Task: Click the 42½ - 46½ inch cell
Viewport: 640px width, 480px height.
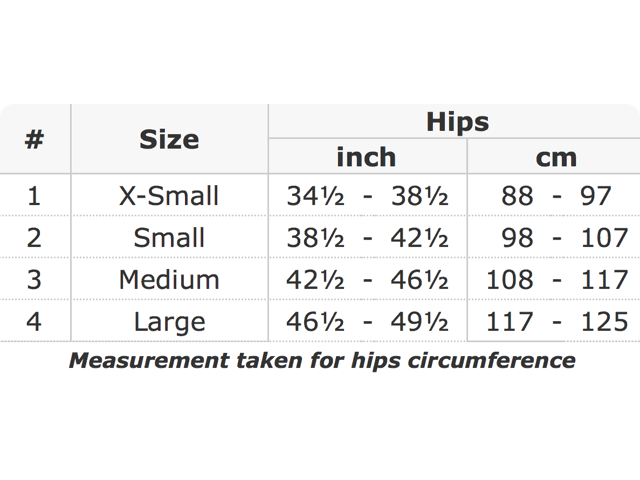Action: click(367, 279)
